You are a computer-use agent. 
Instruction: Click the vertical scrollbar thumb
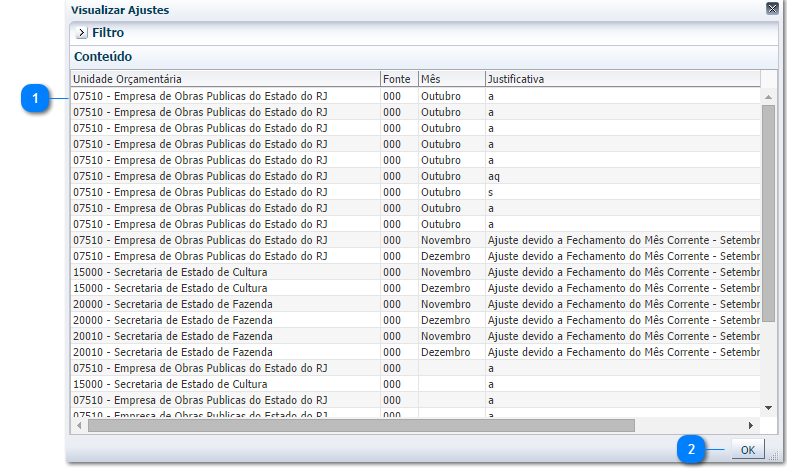coord(768,210)
